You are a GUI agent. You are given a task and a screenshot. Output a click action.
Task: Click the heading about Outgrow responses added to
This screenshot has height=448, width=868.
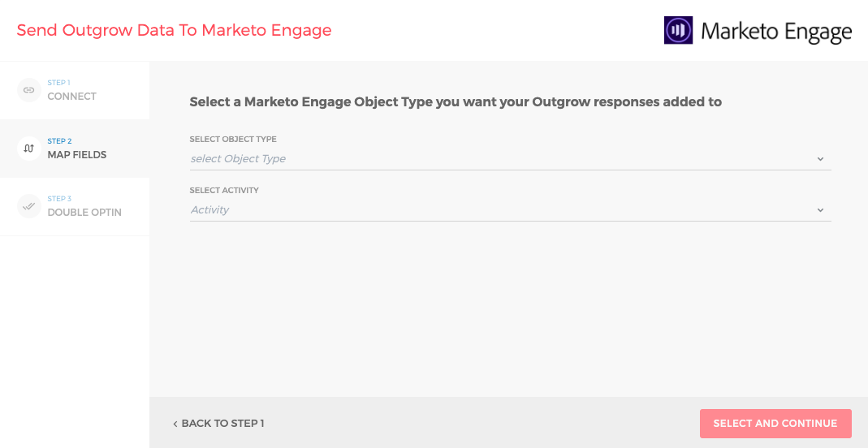click(x=456, y=101)
